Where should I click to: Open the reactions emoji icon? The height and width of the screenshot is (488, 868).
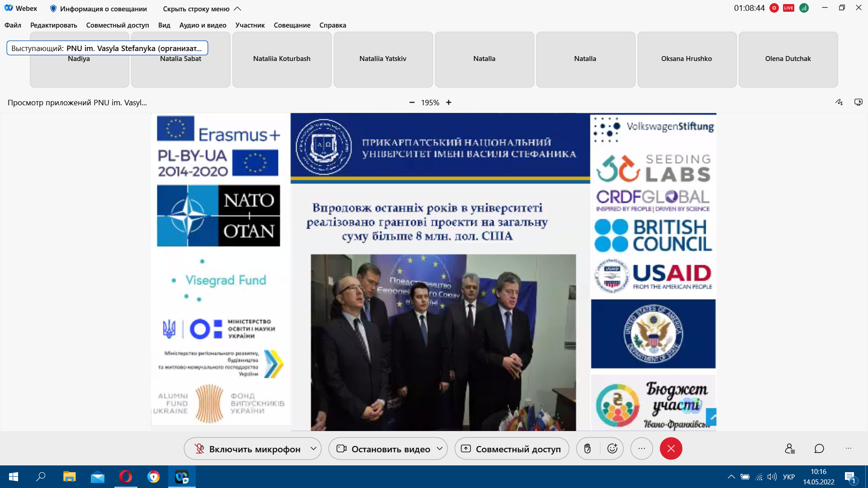coord(612,449)
